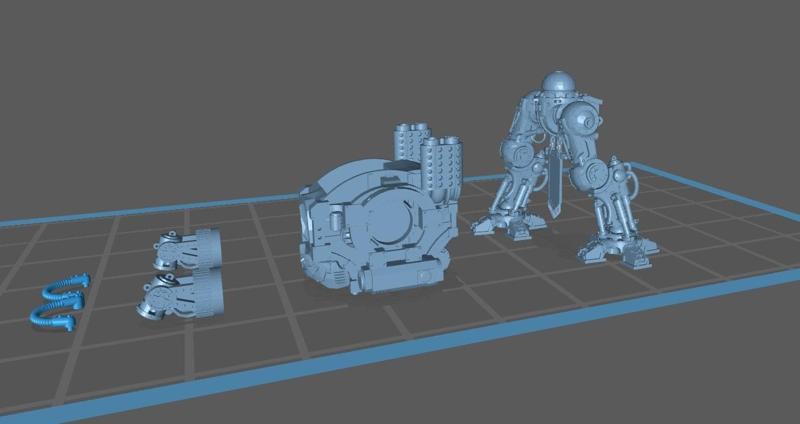Select the upper curved hose part

[x=65, y=288]
